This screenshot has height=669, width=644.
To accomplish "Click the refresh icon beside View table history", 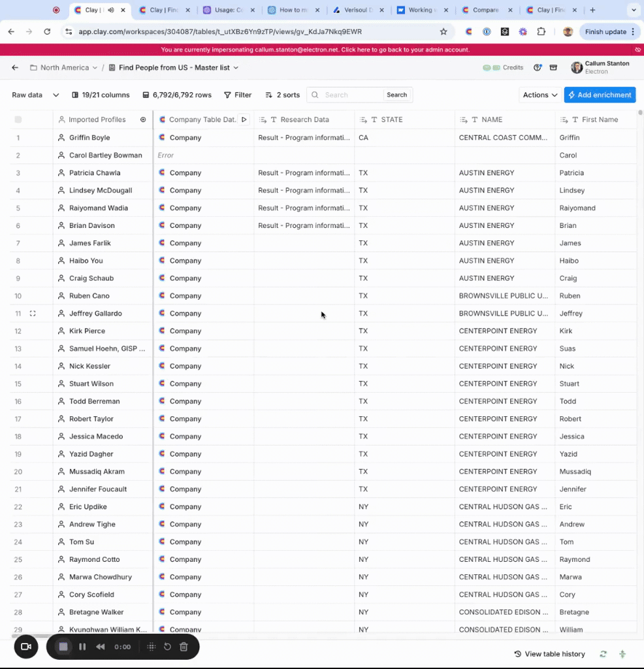I will tap(603, 654).
